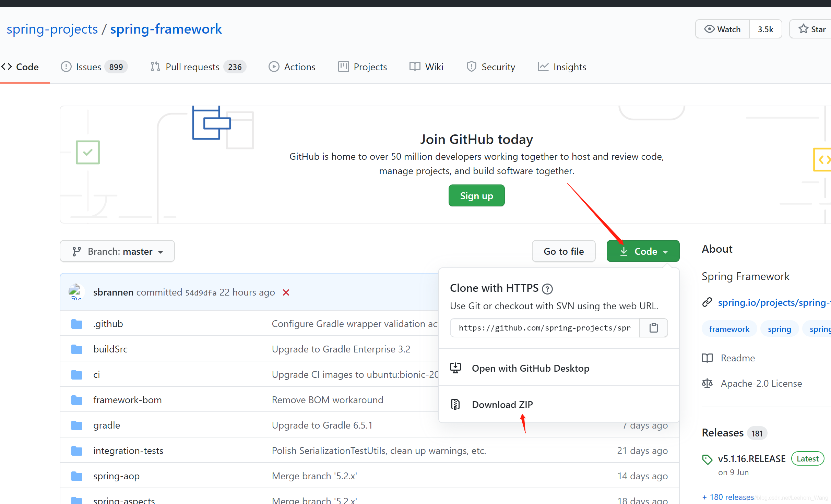Click the spring-framework repository link
Screen dimensions: 831x504
click(x=166, y=29)
